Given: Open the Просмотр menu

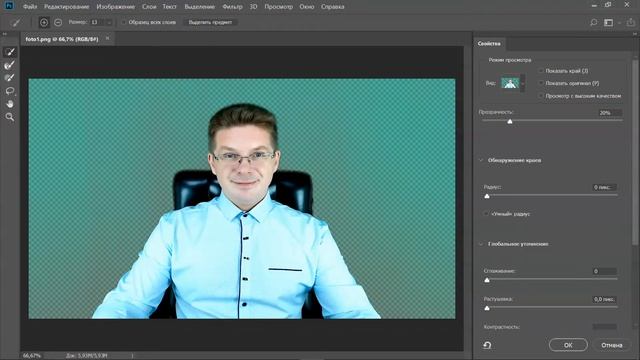Looking at the screenshot, I should tap(278, 7).
